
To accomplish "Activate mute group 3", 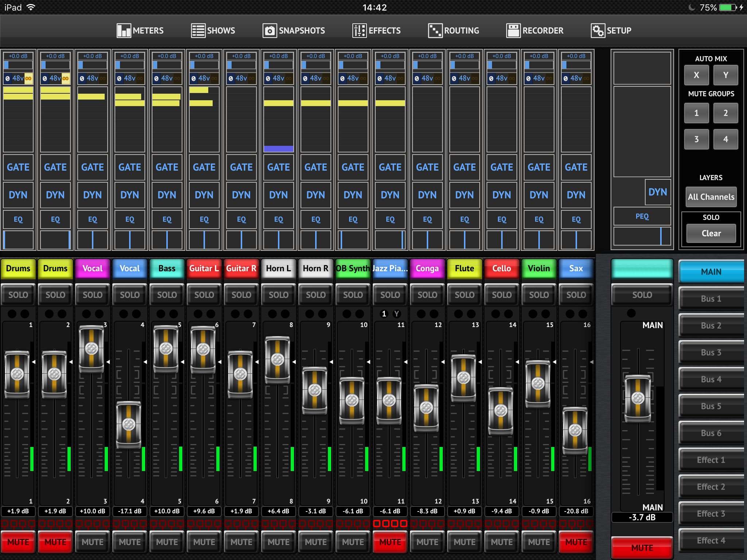I will coord(696,139).
